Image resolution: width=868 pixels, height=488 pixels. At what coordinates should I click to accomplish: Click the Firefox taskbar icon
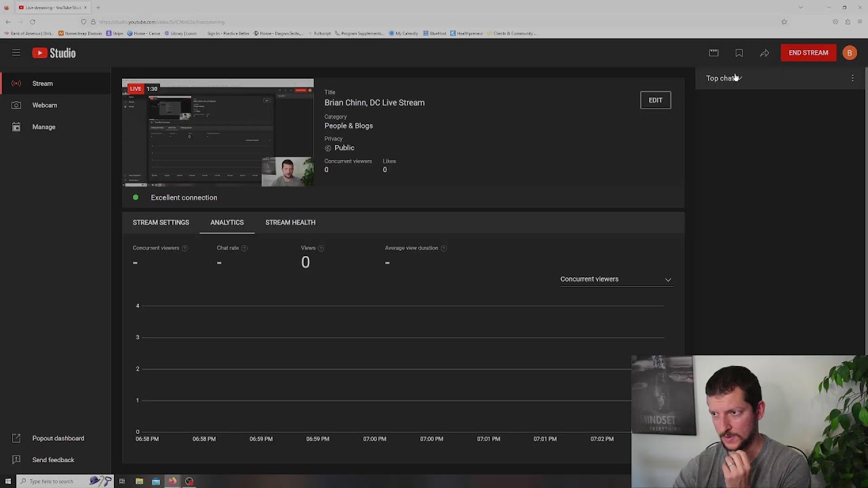[x=172, y=481]
